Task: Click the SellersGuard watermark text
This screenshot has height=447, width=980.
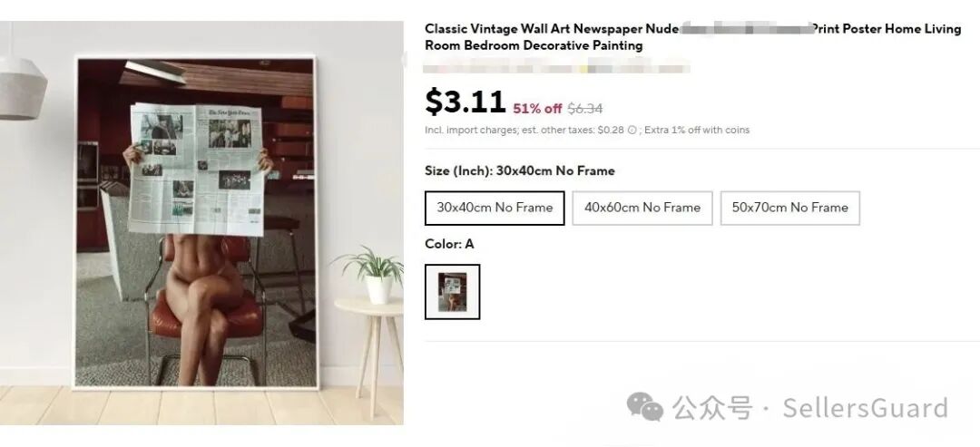Action: coord(866,408)
